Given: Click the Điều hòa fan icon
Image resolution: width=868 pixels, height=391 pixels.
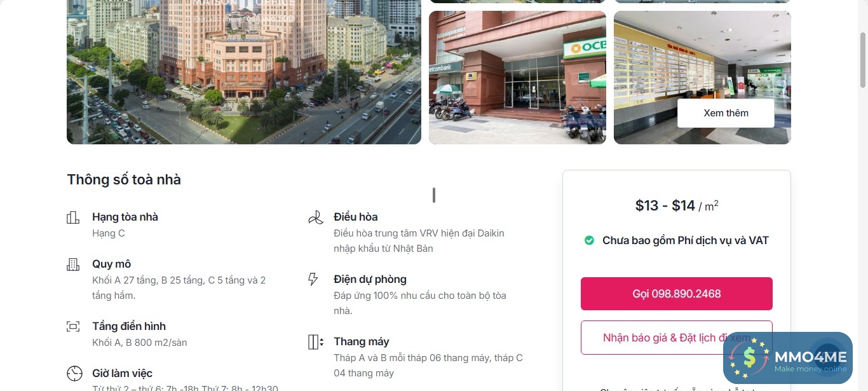Looking at the screenshot, I should 315,217.
